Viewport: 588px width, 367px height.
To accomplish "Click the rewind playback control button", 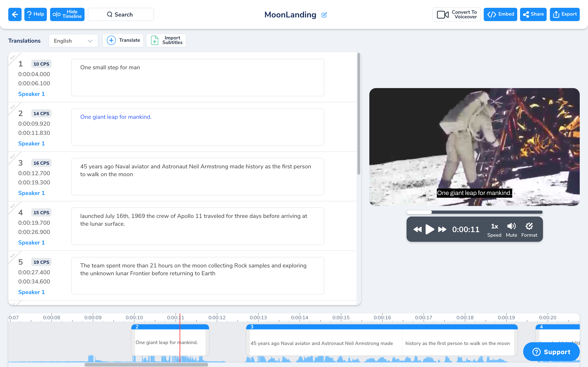I will click(x=418, y=229).
